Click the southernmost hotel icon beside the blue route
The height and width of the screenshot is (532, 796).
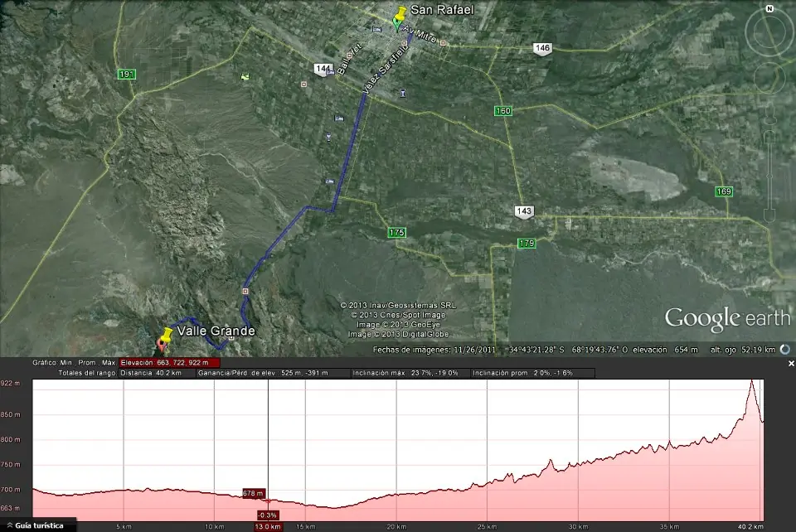tap(330, 181)
